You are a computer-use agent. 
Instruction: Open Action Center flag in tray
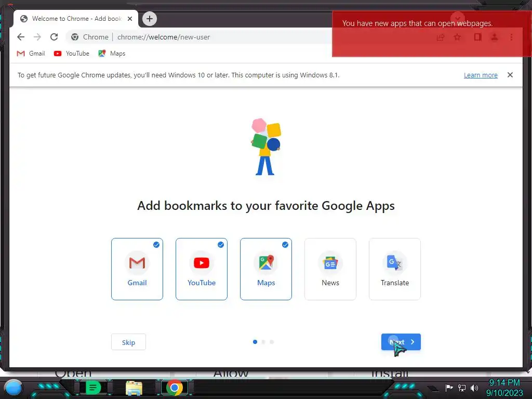click(449, 388)
